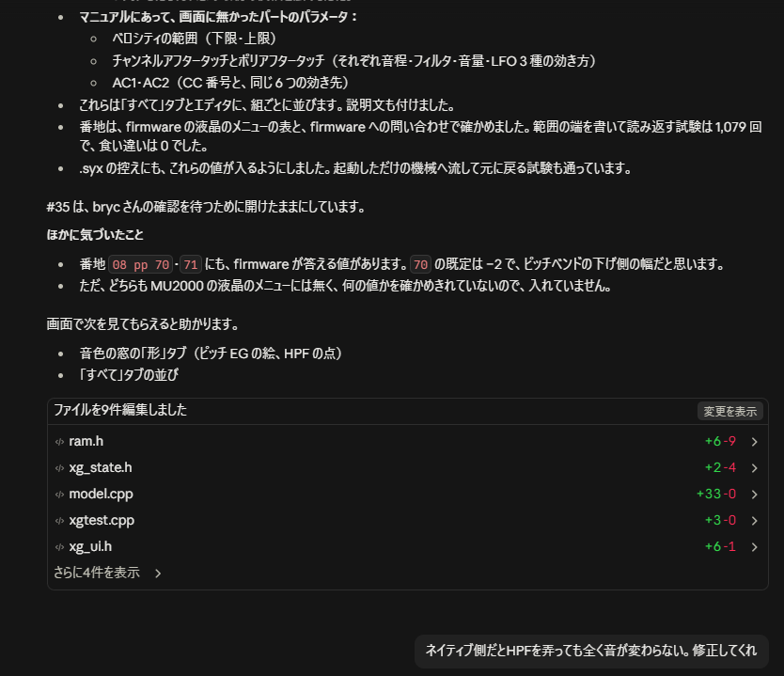Click the +6 -1 diff count for xg_ui.h
This screenshot has width=784, height=676.
pyautogui.click(x=720, y=547)
